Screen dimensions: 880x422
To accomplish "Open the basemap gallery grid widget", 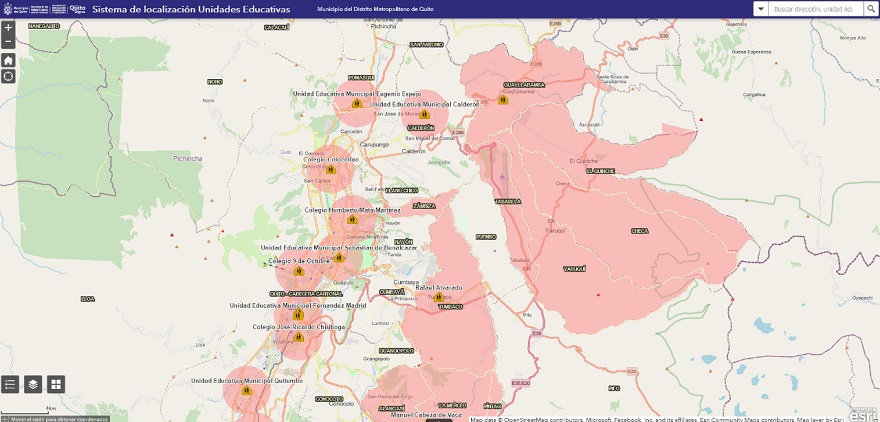I will [x=56, y=384].
